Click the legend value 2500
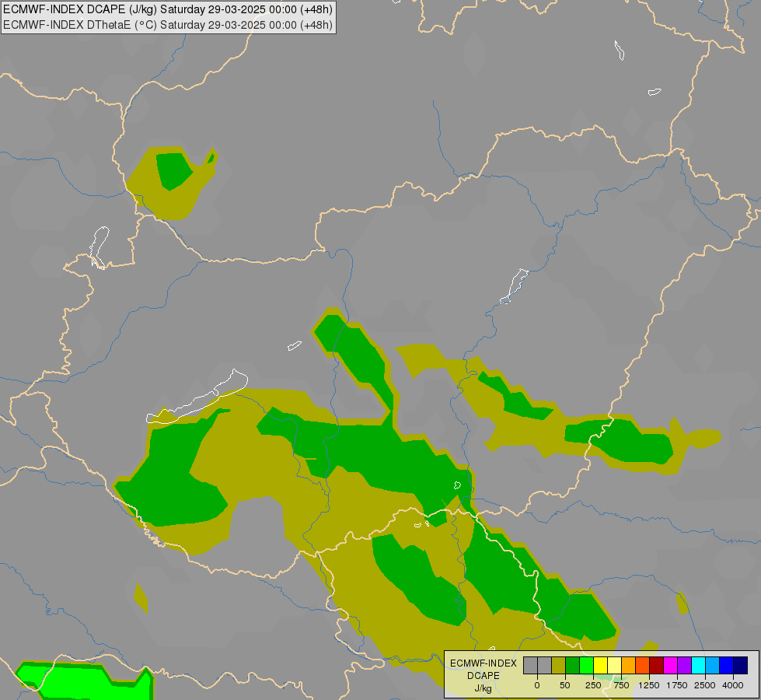Viewport: 761px width, 700px height. point(705,685)
